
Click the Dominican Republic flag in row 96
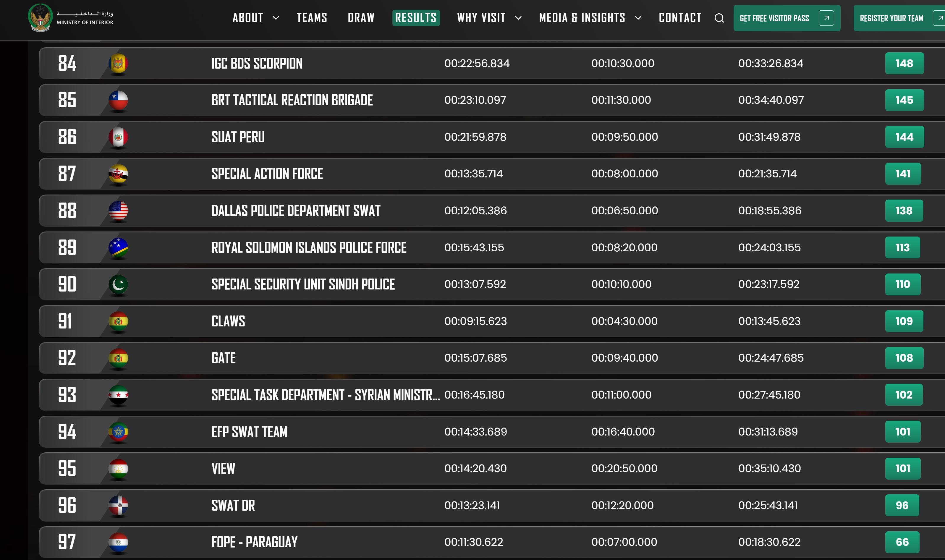pyautogui.click(x=118, y=505)
